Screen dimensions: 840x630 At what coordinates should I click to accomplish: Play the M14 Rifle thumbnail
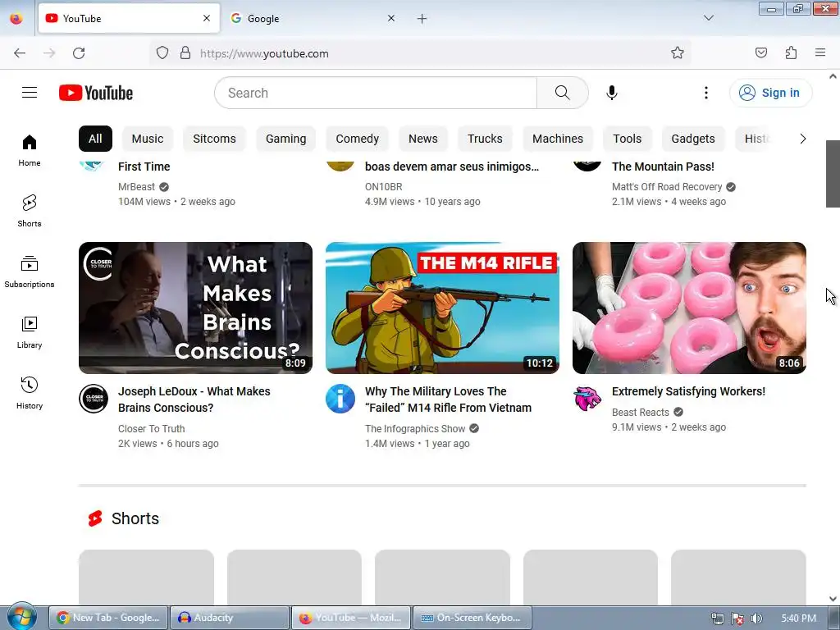coord(442,308)
